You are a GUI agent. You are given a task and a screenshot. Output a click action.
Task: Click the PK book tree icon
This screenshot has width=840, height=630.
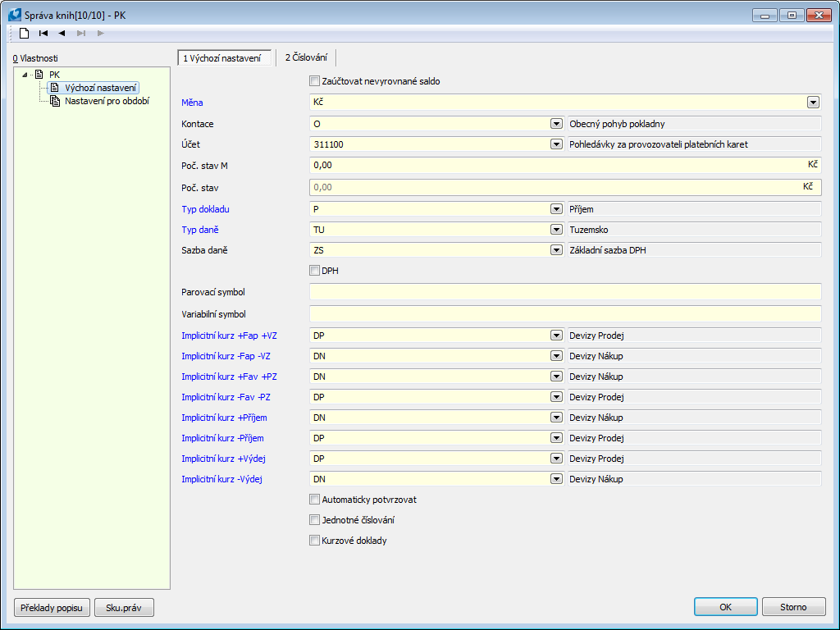click(39, 75)
